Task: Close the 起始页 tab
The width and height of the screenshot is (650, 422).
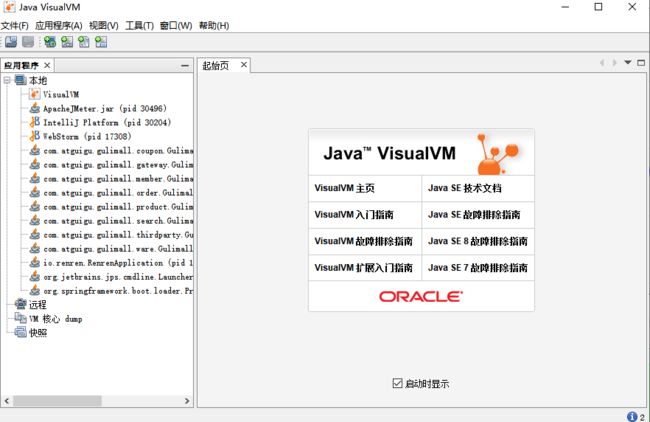Action: click(x=244, y=65)
